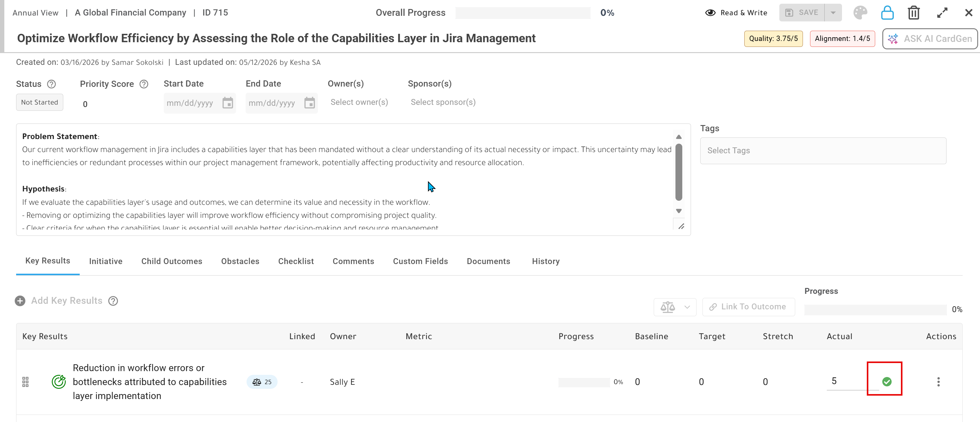
Task: Switch to the Initiative tab
Action: click(x=106, y=261)
